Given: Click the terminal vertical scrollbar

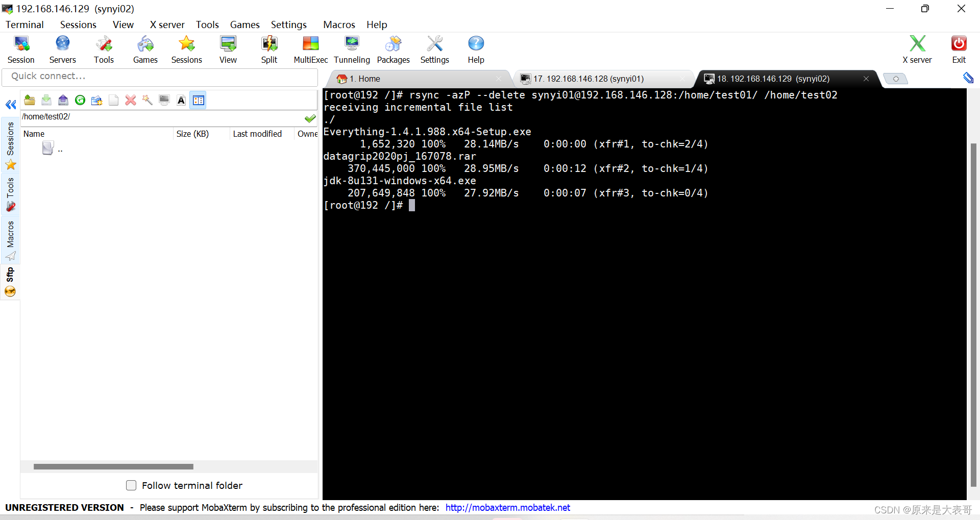Looking at the screenshot, I should pyautogui.click(x=973, y=314).
